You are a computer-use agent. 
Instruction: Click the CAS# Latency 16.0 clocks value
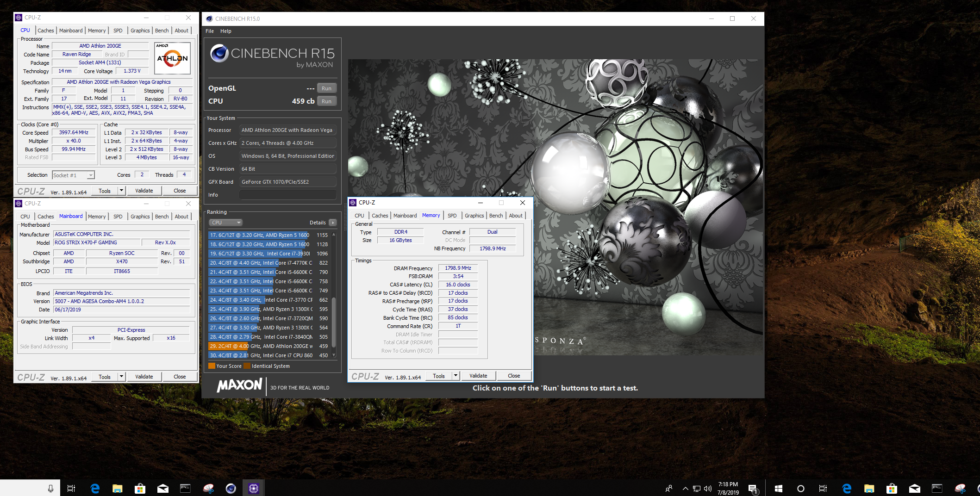click(x=458, y=285)
